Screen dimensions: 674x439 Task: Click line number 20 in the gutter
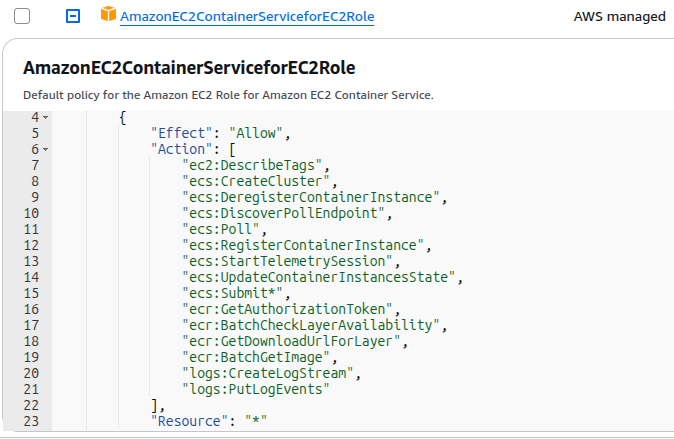coord(31,374)
